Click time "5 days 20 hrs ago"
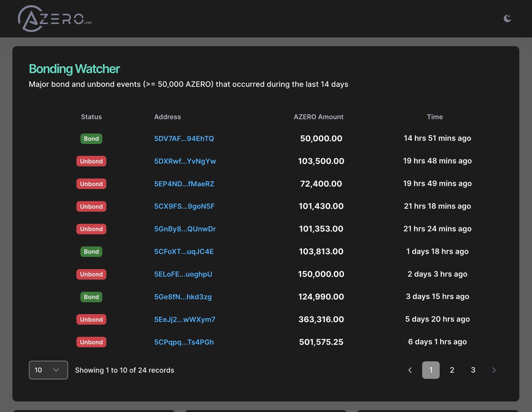Viewport: 532px width, 412px height. click(438, 319)
